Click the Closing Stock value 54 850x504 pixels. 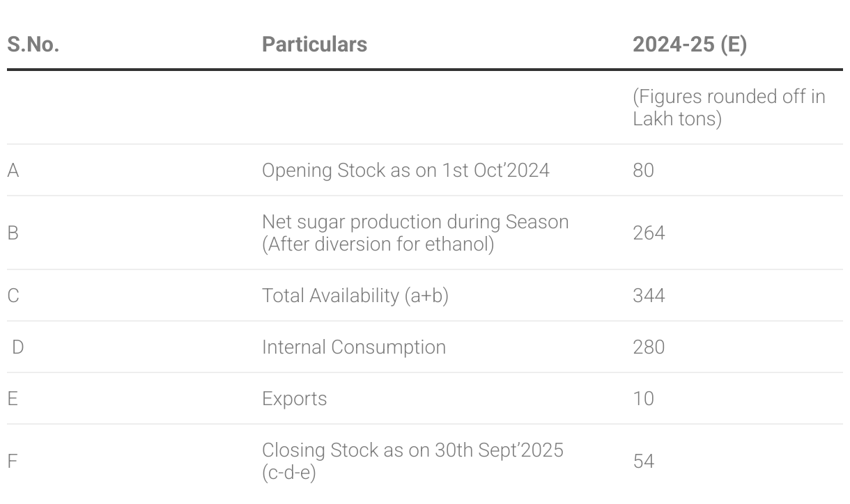643,461
